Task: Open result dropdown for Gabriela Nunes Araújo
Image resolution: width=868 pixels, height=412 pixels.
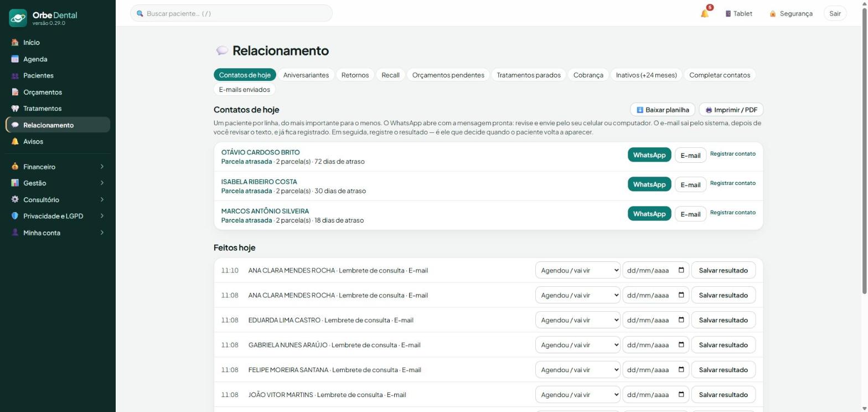Action: 578,345
